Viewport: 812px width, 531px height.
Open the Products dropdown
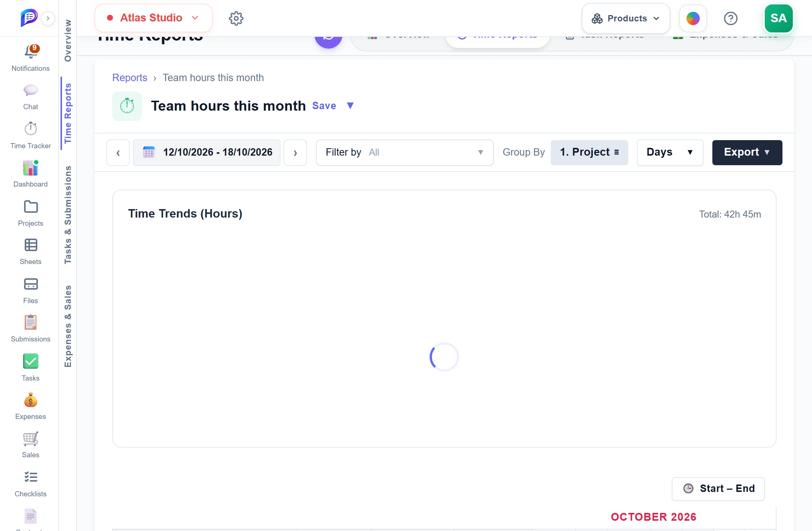(626, 18)
